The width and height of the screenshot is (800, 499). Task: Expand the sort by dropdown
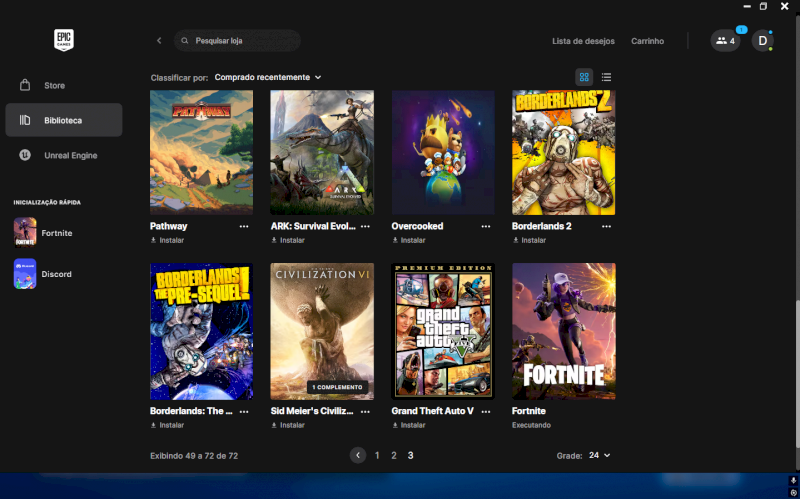[268, 77]
